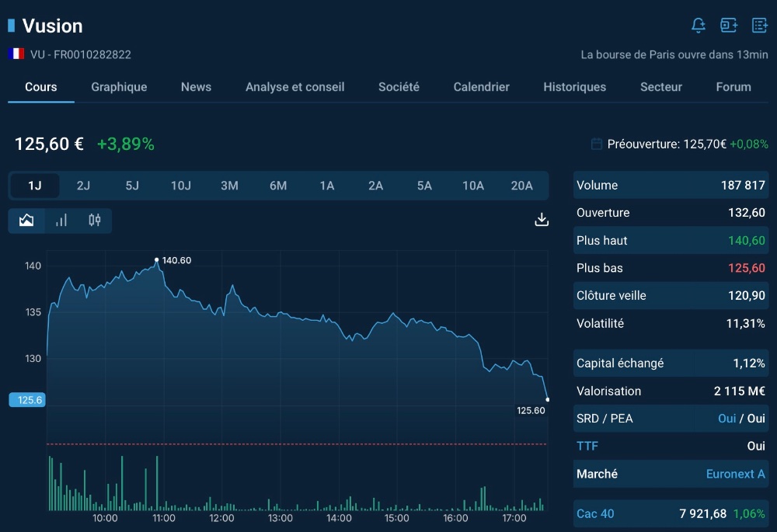Select the 1A time range
The height and width of the screenshot is (532, 777).
327,186
